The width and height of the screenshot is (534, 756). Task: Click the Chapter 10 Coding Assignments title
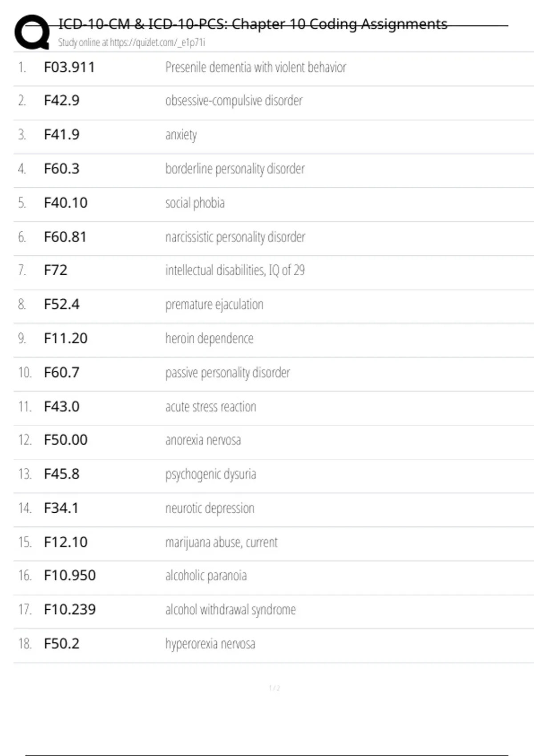pyautogui.click(x=253, y=24)
